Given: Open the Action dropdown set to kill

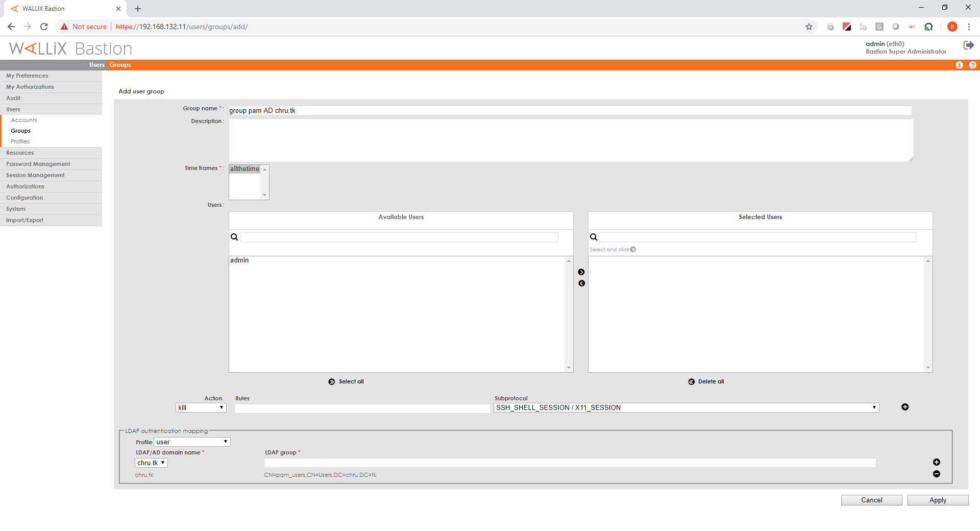Looking at the screenshot, I should point(201,407).
